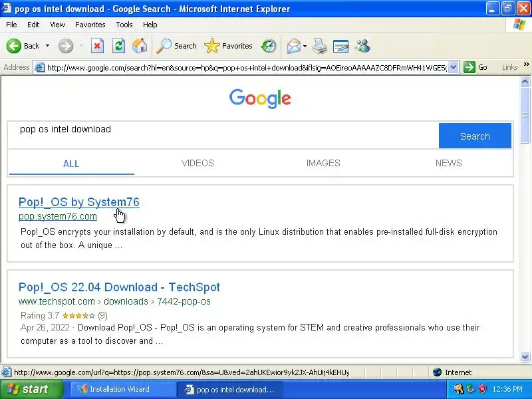Click the vertical scrollbar thumb
The image size is (532, 399).
[525, 115]
